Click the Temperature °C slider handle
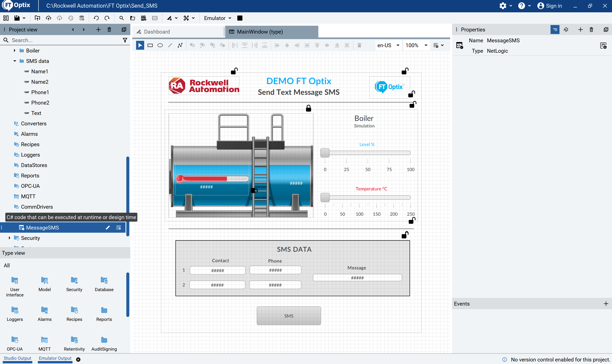The image size is (612, 364). [325, 197]
